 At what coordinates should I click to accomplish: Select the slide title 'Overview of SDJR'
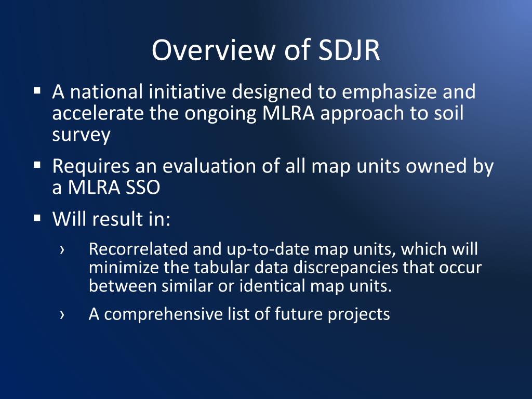pyautogui.click(x=265, y=50)
